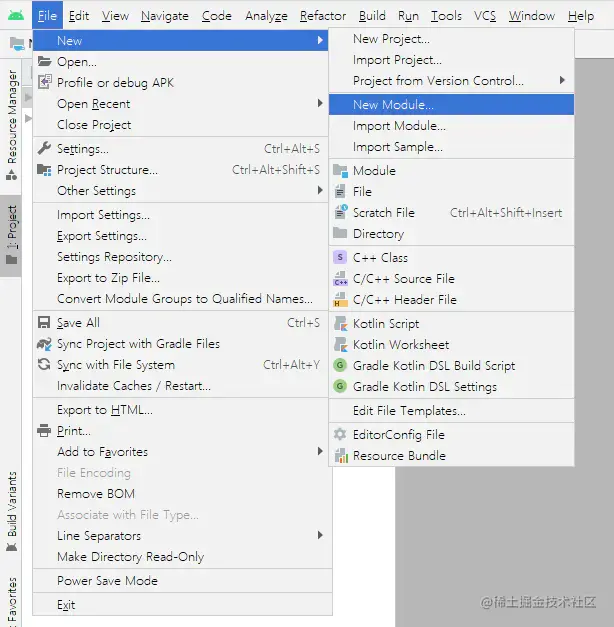
Task: Choose the C++ Class icon entry
Action: click(x=340, y=257)
